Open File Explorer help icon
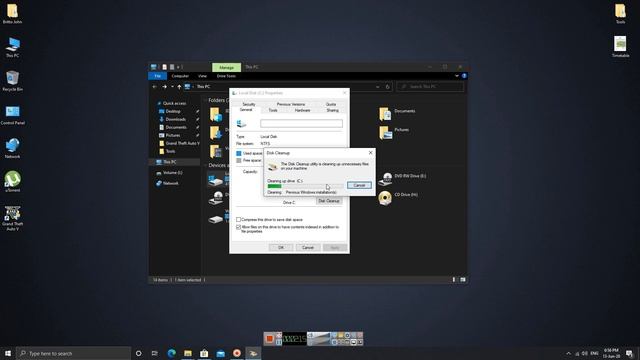 (x=464, y=76)
